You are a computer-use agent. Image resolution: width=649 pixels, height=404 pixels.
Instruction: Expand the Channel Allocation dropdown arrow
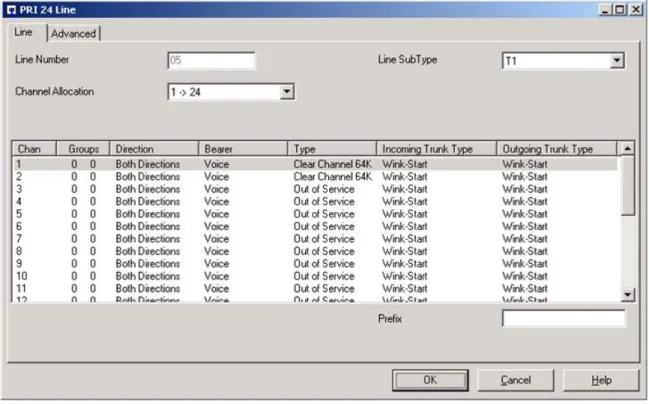[x=286, y=92]
